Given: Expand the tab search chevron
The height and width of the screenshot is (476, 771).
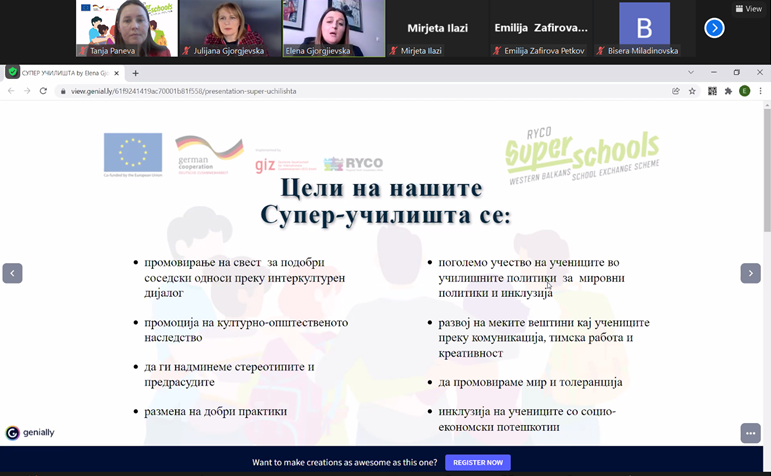Looking at the screenshot, I should coord(690,72).
